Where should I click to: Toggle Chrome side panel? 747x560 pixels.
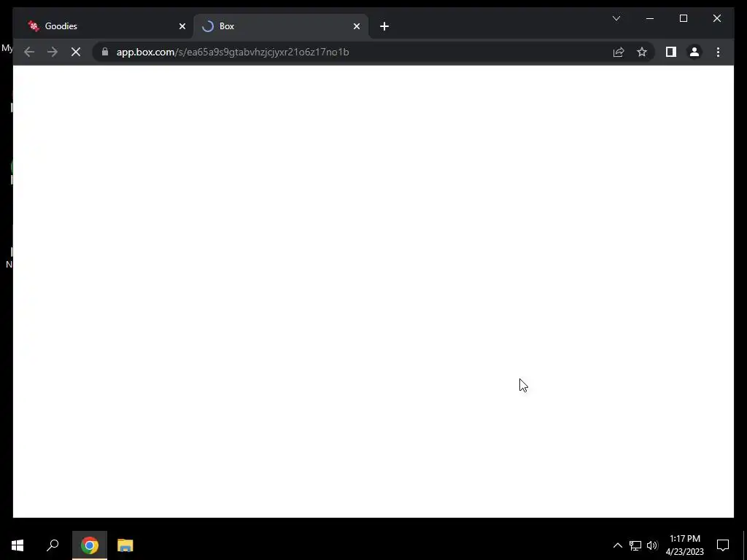(671, 52)
